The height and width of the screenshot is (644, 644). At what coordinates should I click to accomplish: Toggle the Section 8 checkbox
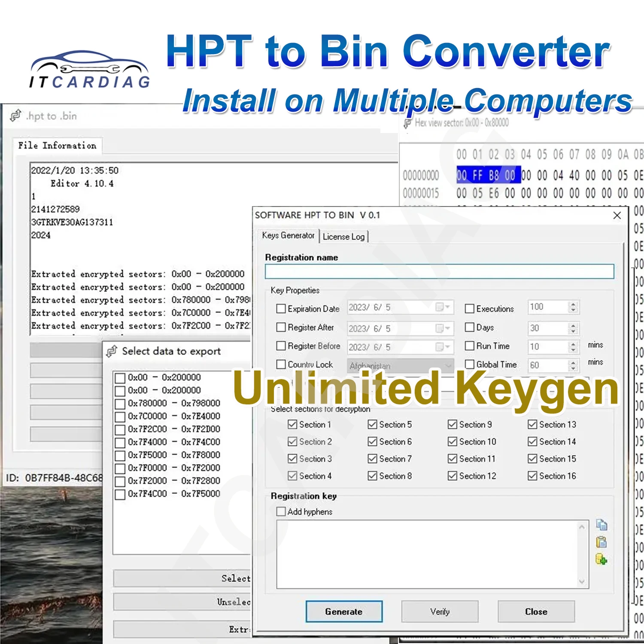372,476
